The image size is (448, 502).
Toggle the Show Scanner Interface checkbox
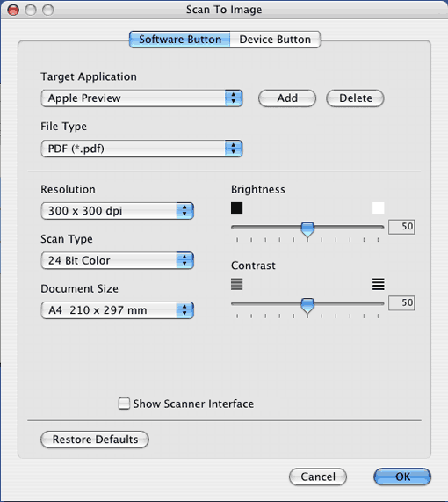pos(124,404)
